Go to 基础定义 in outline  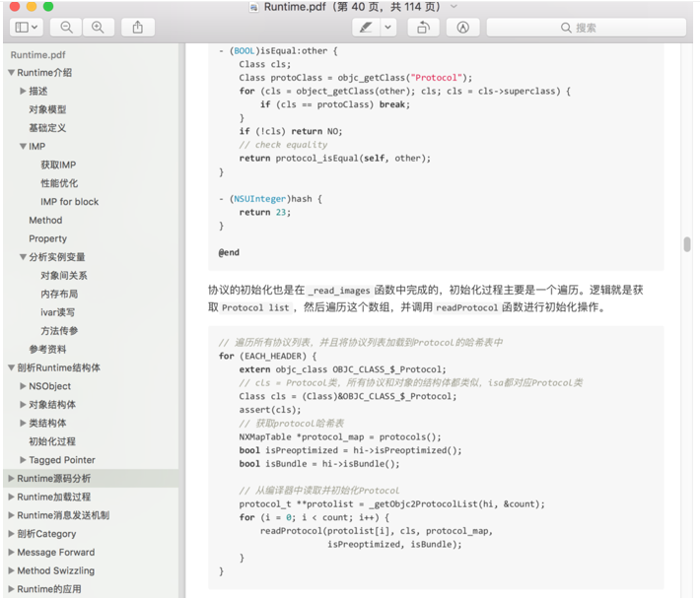click(47, 128)
